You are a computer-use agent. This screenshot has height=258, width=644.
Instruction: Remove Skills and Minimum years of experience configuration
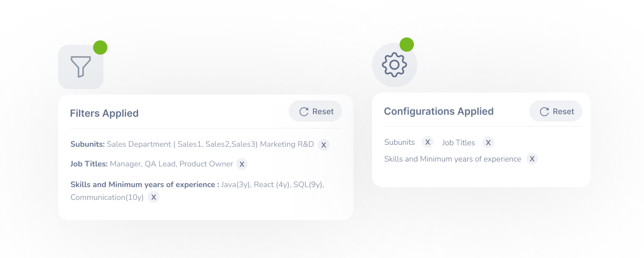(532, 159)
